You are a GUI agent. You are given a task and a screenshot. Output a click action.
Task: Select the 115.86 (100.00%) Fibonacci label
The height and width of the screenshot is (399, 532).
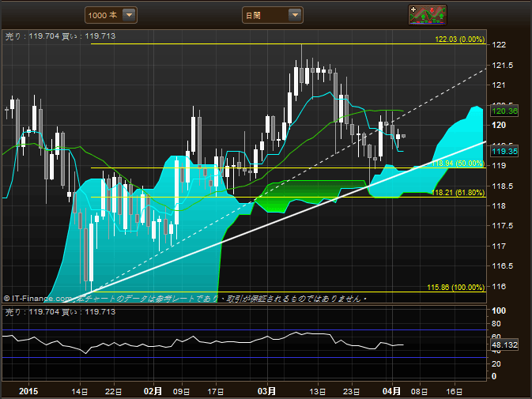click(x=455, y=288)
